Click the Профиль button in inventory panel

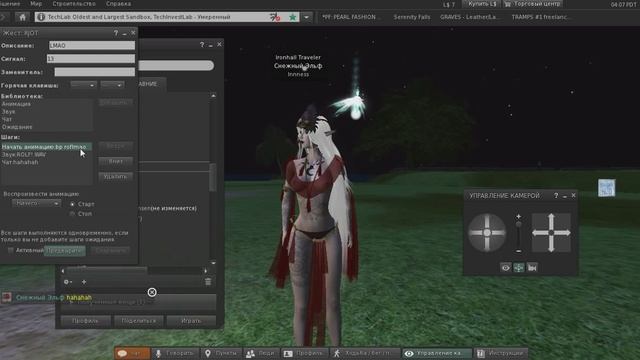pos(85,321)
